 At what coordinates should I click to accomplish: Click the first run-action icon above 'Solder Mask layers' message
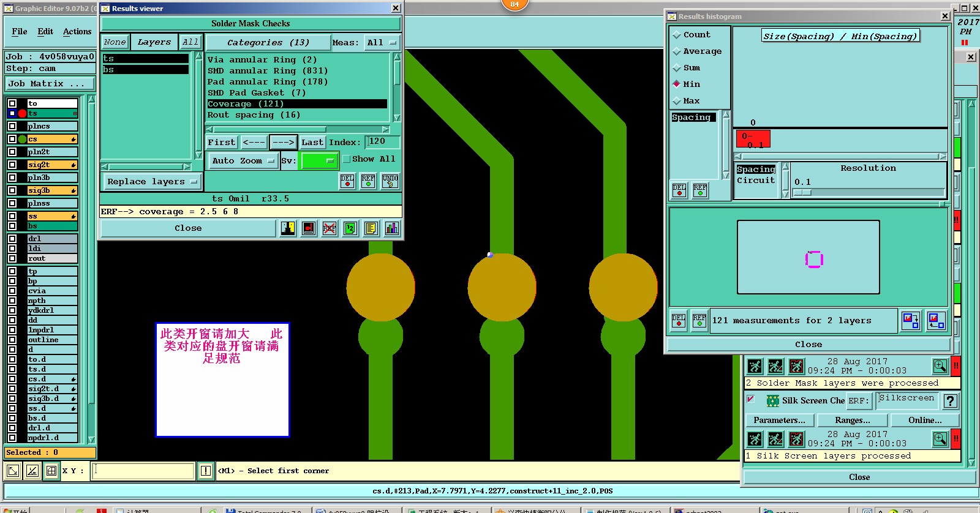coord(755,366)
